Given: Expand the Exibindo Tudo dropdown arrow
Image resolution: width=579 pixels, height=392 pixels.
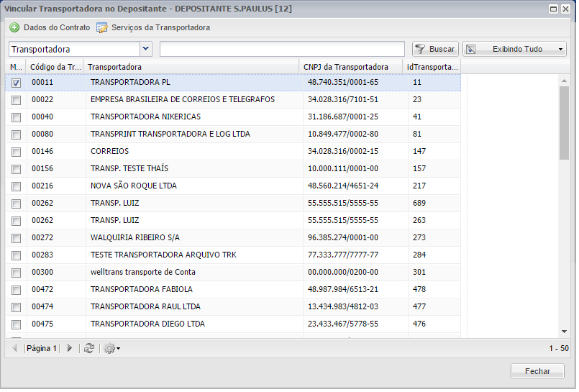Looking at the screenshot, I should point(560,49).
